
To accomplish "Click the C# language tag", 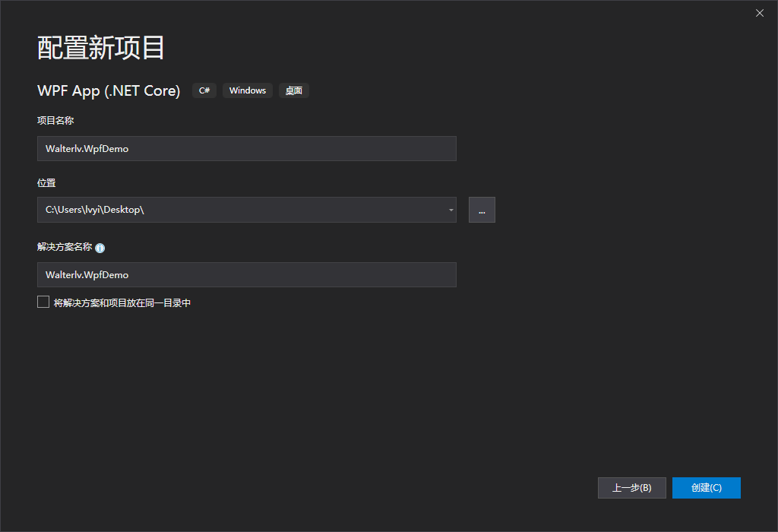I will (x=204, y=90).
